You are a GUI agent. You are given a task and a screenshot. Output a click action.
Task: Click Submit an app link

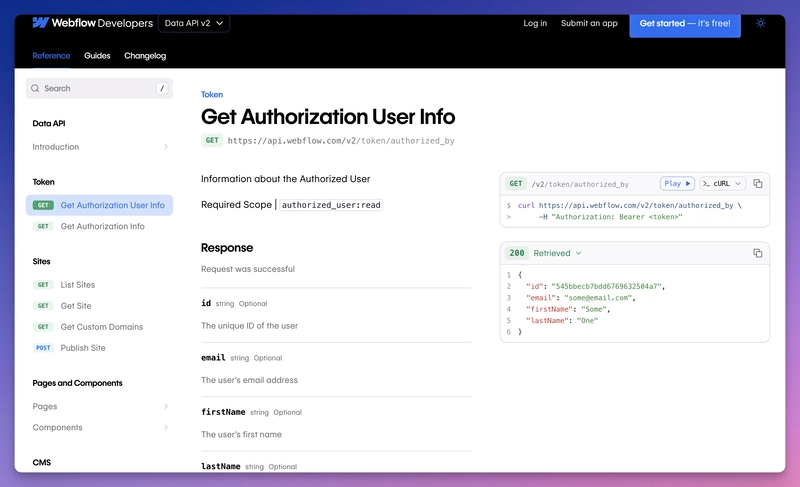[589, 23]
